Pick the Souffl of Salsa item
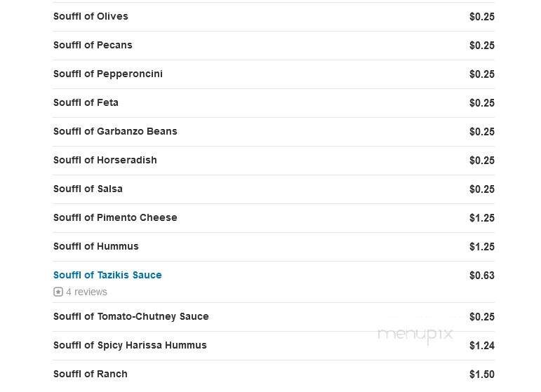 (x=88, y=189)
